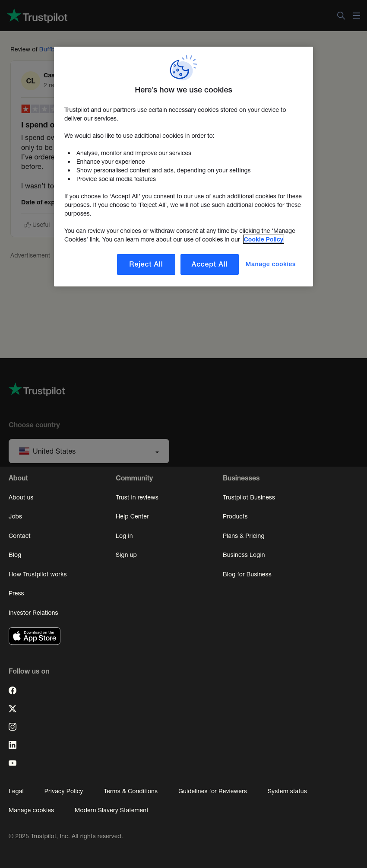Expand the United States country dropdown
Screen dimensions: 367x868
pos(89,451)
